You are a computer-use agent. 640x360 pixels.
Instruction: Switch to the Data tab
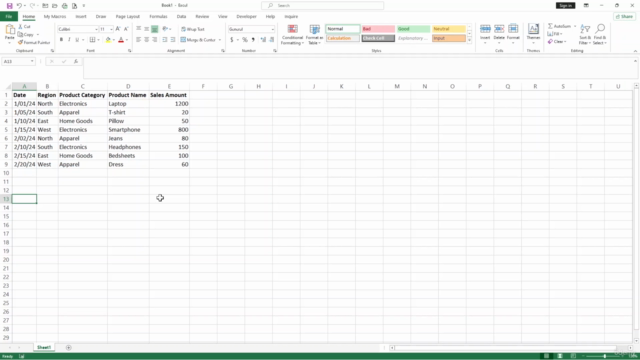click(181, 17)
